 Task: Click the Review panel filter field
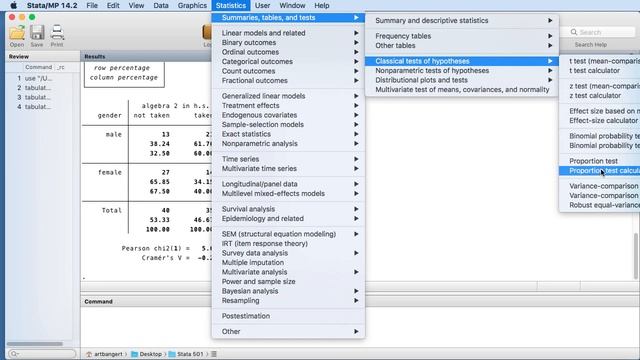click(42, 354)
